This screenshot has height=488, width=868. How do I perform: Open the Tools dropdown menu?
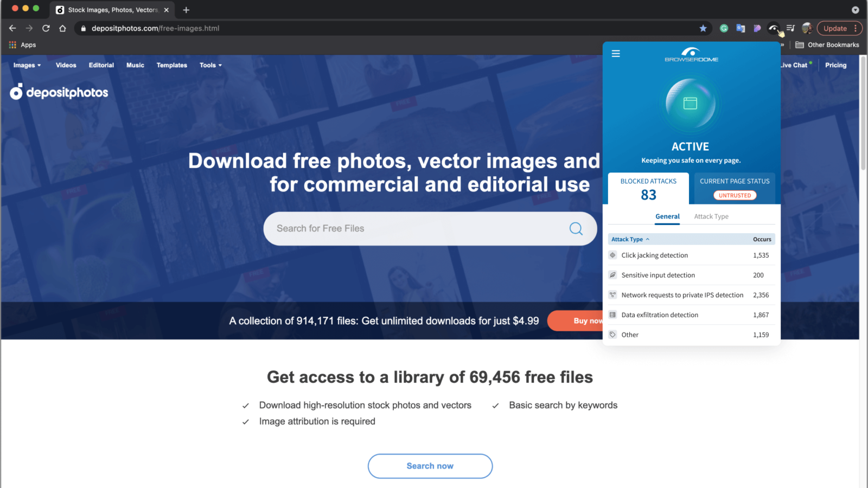click(x=210, y=65)
